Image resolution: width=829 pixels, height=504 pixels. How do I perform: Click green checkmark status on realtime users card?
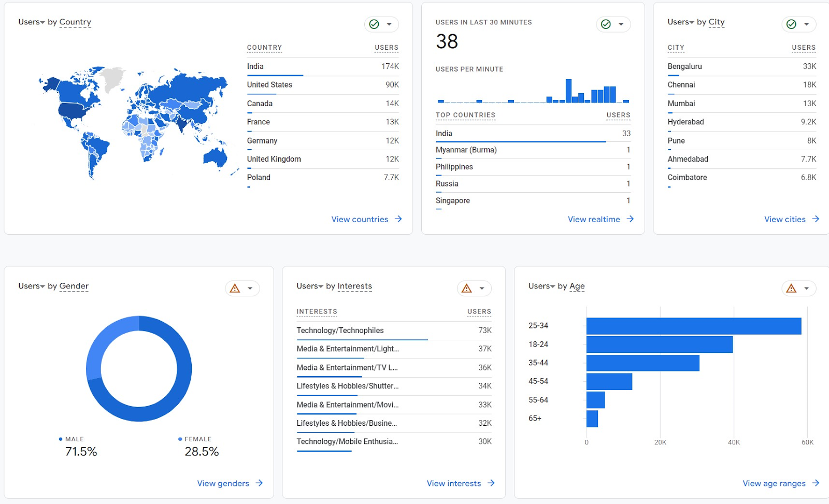(x=606, y=24)
